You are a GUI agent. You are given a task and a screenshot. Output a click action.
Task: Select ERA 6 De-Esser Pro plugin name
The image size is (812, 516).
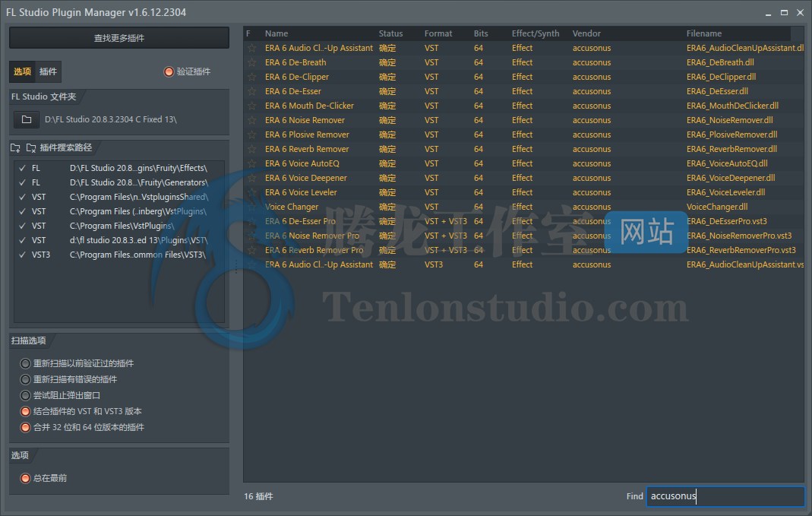(300, 222)
